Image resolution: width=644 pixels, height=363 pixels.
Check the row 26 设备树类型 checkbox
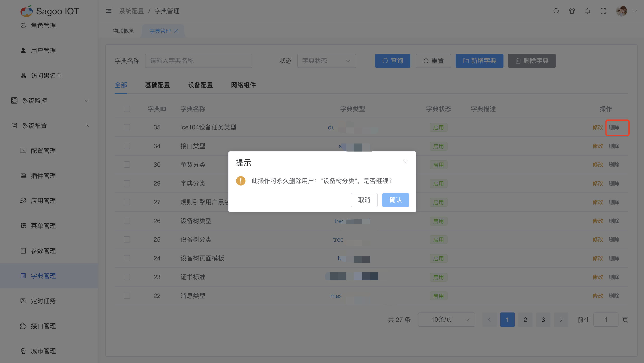coord(127,221)
